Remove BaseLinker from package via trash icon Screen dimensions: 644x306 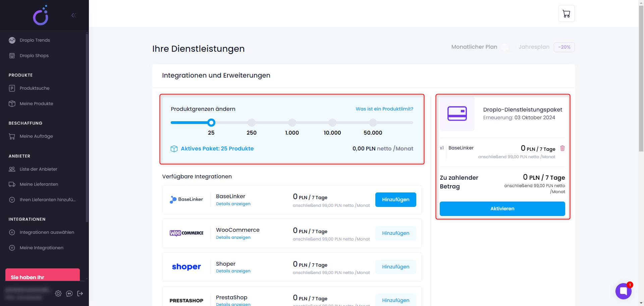(x=562, y=148)
